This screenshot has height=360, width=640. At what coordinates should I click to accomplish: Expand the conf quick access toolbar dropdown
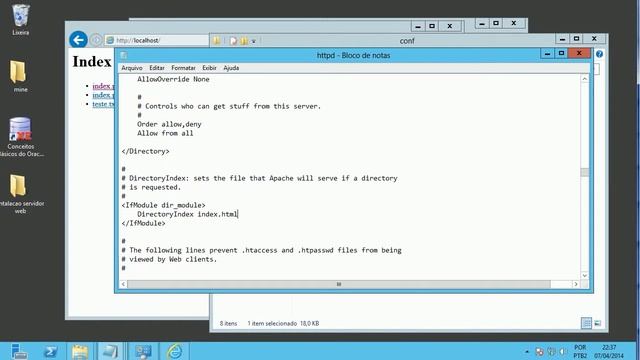tap(253, 41)
